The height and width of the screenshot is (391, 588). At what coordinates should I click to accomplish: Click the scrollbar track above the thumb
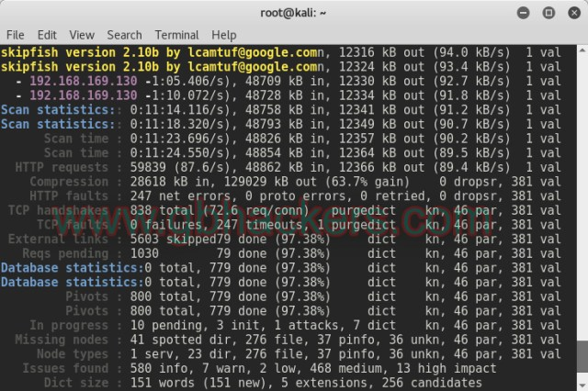click(x=582, y=184)
